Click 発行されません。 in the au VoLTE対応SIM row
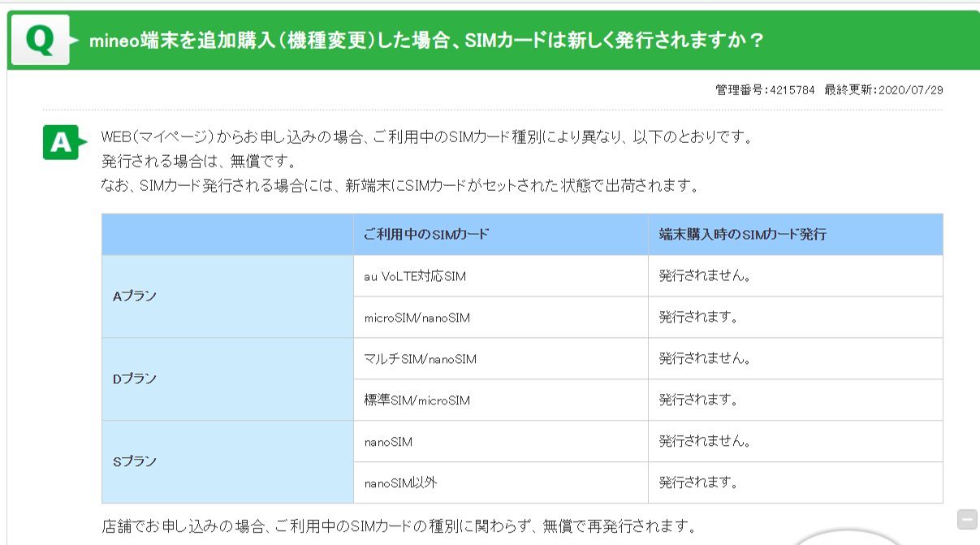980x545 pixels. pos(705,276)
